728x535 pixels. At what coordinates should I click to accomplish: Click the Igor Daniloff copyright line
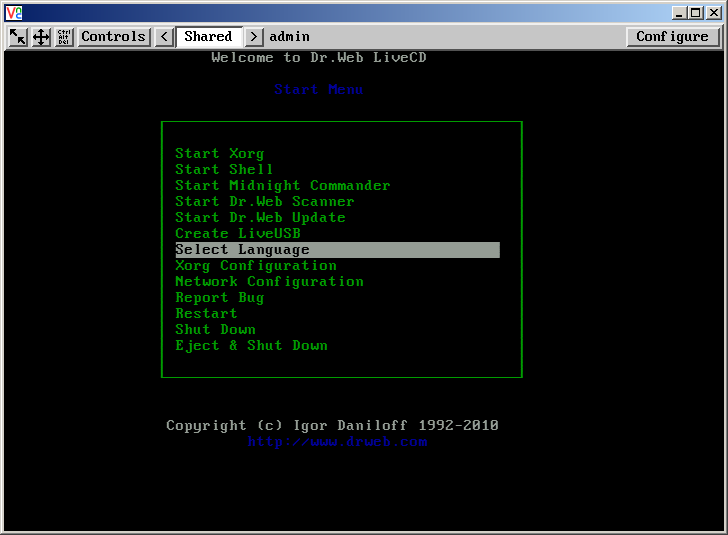(332, 425)
